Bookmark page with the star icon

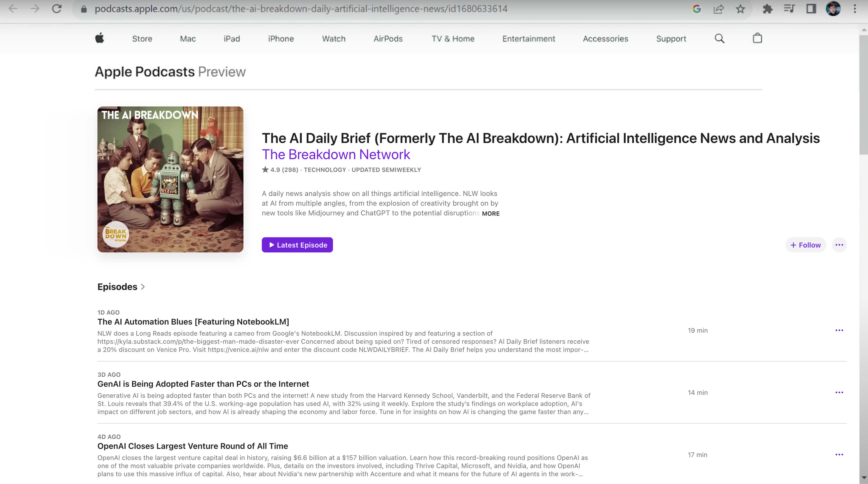tap(740, 9)
